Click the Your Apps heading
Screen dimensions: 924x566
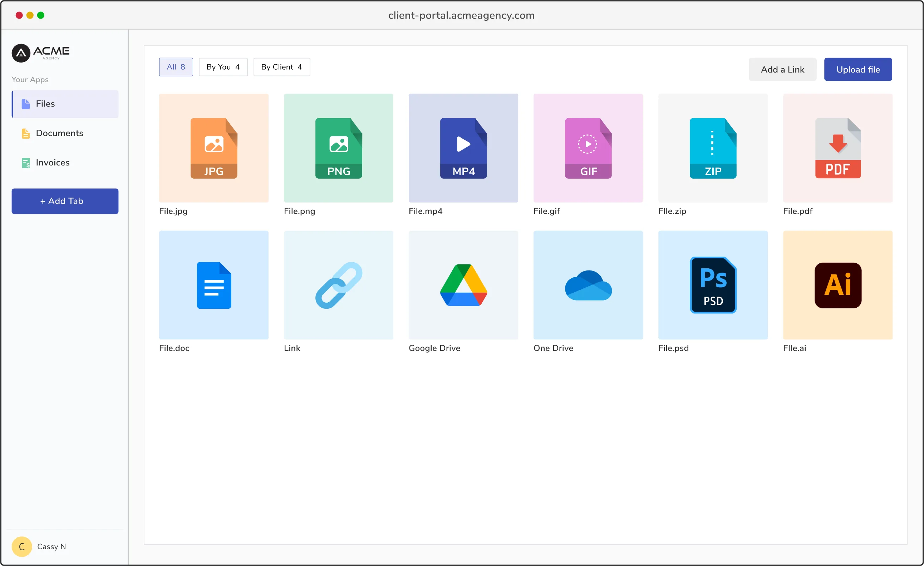[x=30, y=79]
